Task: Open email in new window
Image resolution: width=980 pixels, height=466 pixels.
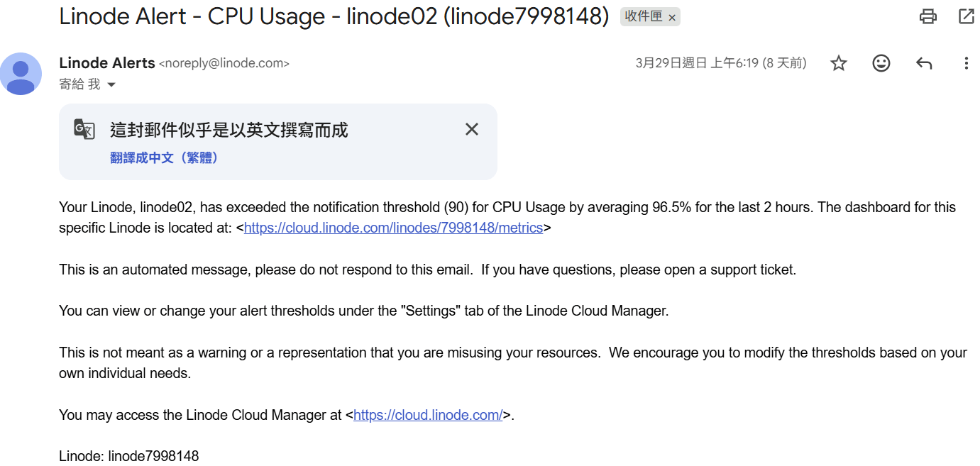Action: pos(967,16)
